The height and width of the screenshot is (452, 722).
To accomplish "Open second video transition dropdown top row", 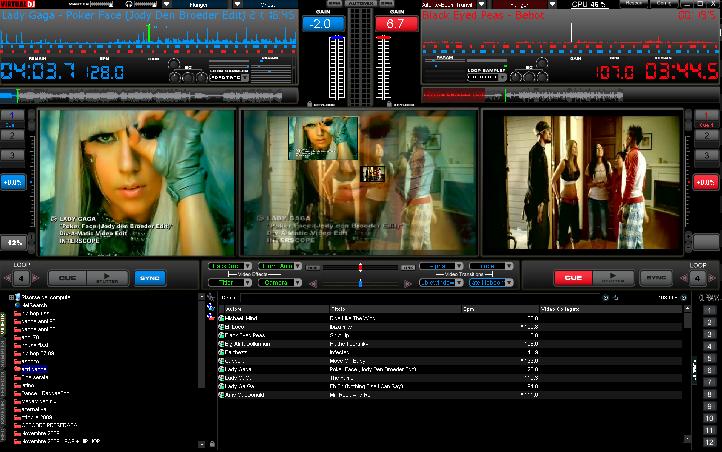I will coord(491,266).
